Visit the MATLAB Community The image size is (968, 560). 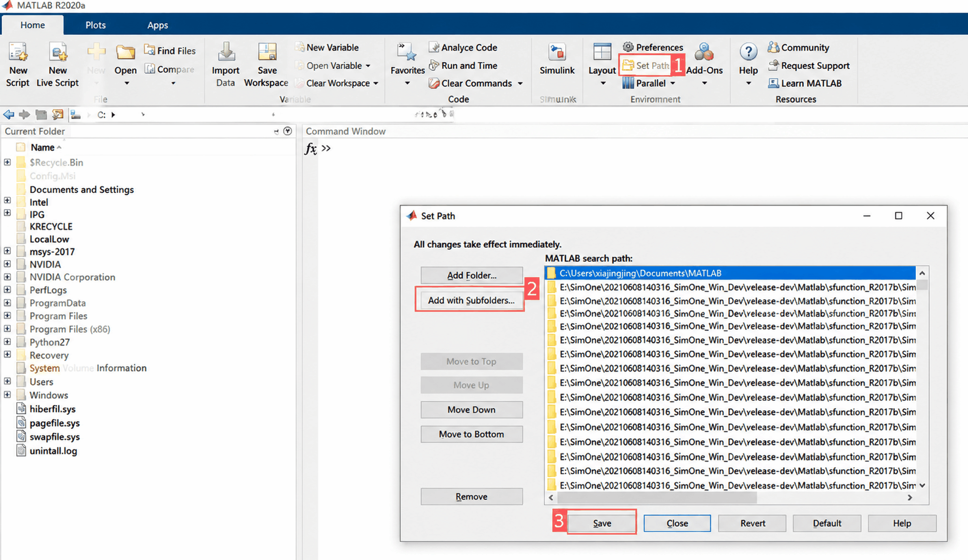(x=798, y=47)
